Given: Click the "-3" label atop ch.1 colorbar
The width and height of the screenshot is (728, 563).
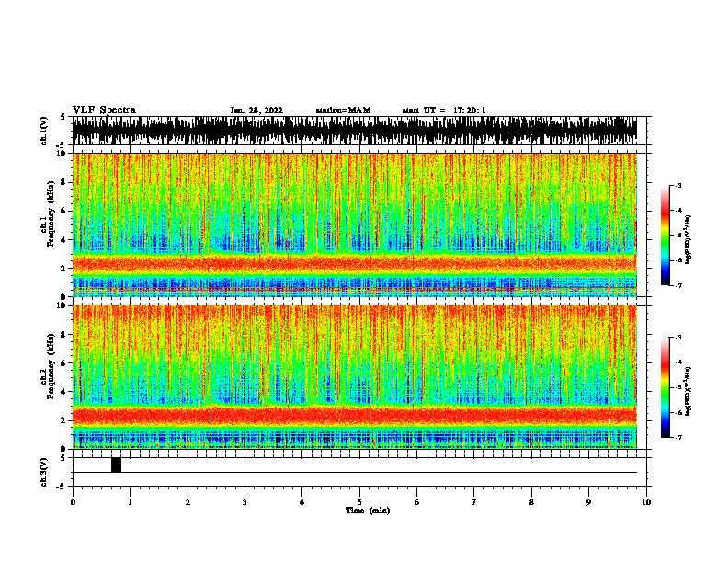Looking at the screenshot, I should pos(677,185).
